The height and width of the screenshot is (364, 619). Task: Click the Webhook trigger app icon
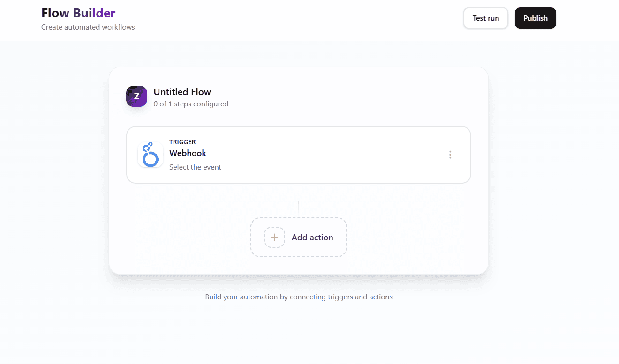coord(151,155)
